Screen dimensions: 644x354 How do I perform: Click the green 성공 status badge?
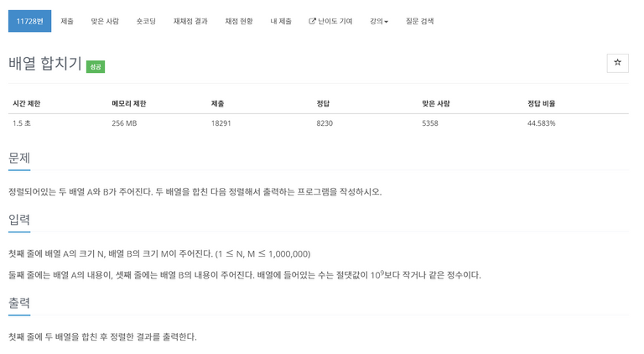96,66
